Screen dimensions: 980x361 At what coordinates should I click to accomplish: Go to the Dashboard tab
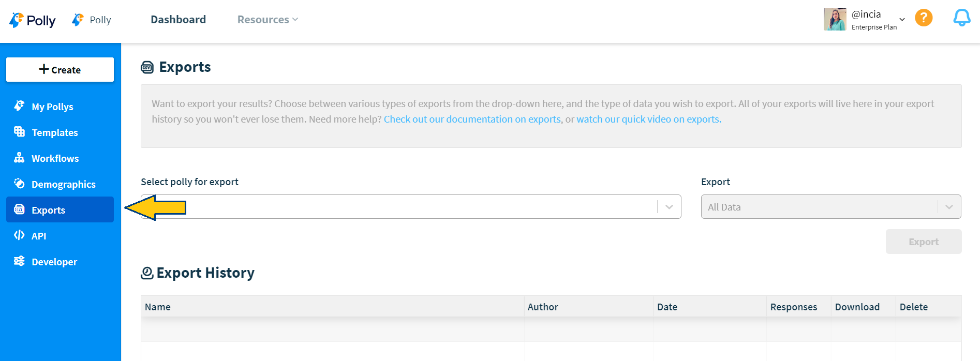pos(178,20)
